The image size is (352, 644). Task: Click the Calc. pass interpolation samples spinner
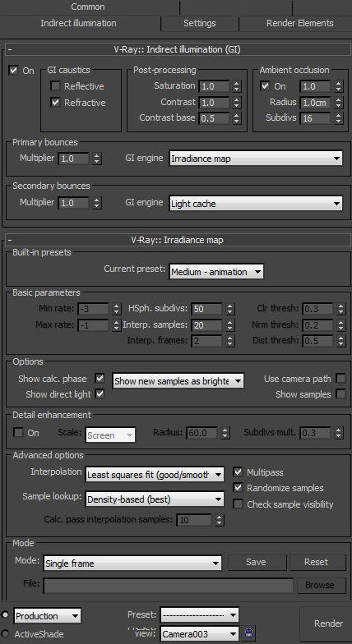tap(220, 520)
